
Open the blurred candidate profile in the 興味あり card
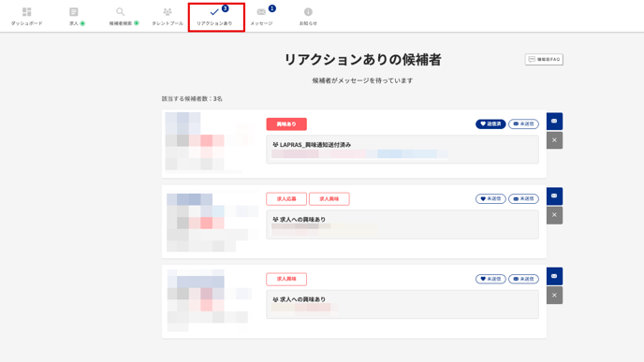210,142
